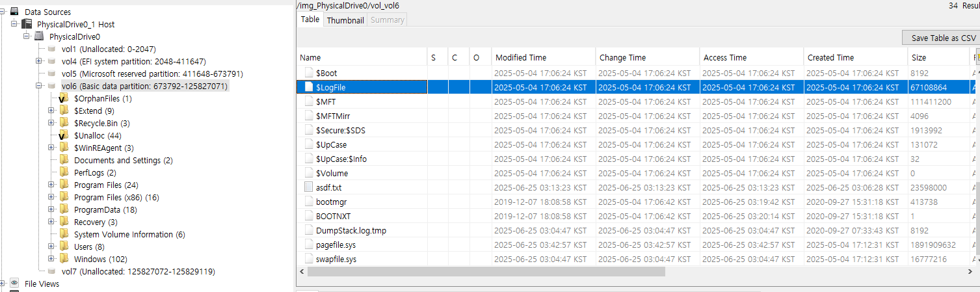Open the Summary tab
Screen dimensions: 980x292
pyautogui.click(x=387, y=20)
